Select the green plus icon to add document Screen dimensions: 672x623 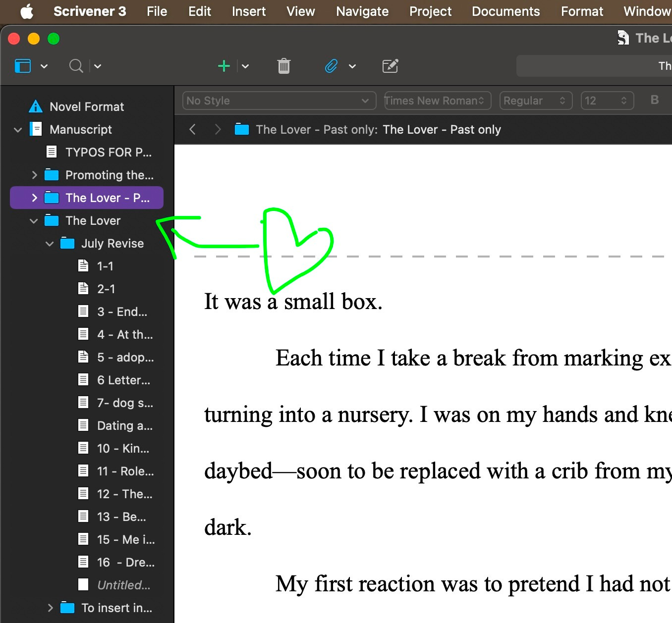tap(224, 65)
